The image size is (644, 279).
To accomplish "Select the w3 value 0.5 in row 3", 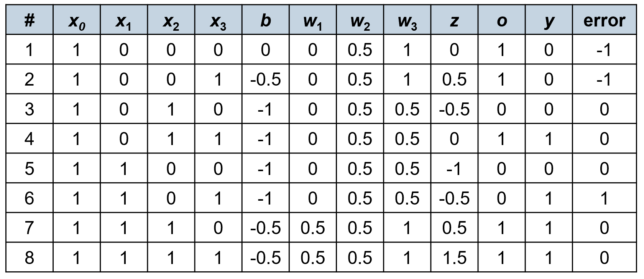I will point(407,109).
